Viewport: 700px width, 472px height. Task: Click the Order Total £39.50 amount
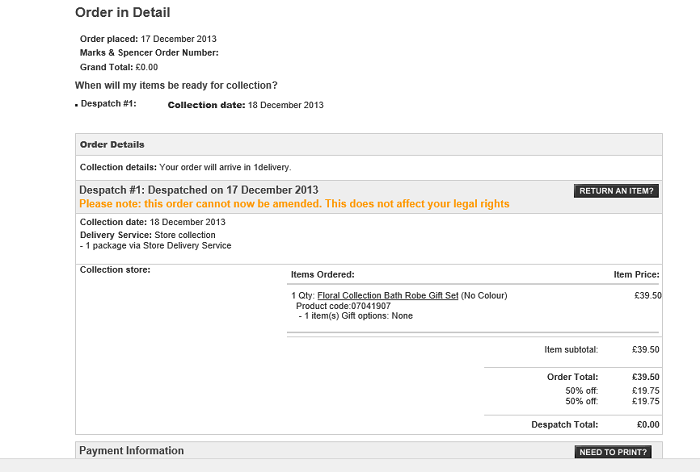tap(646, 377)
